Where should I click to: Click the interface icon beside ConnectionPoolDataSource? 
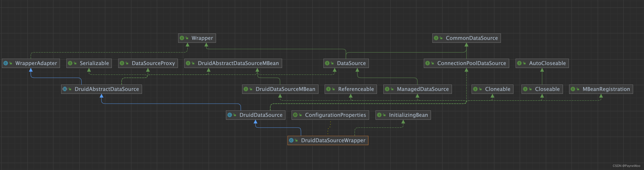[428, 63]
